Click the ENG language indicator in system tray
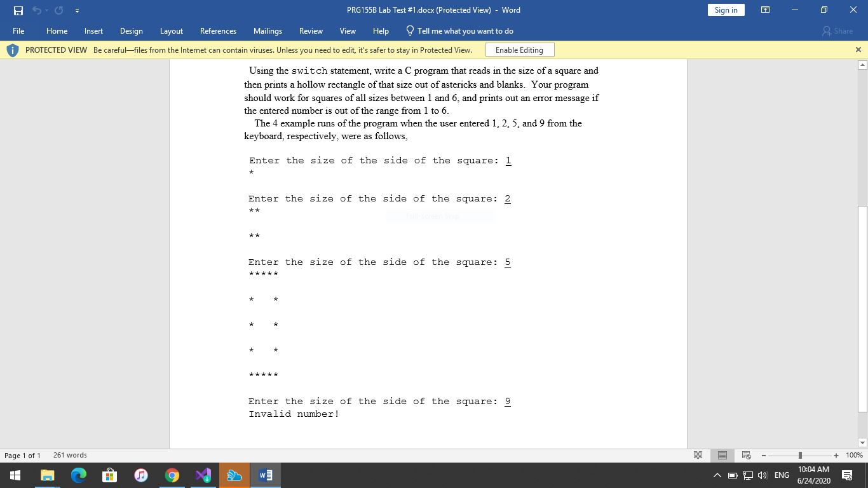Screen dimensions: 868x488 [x=781, y=475]
